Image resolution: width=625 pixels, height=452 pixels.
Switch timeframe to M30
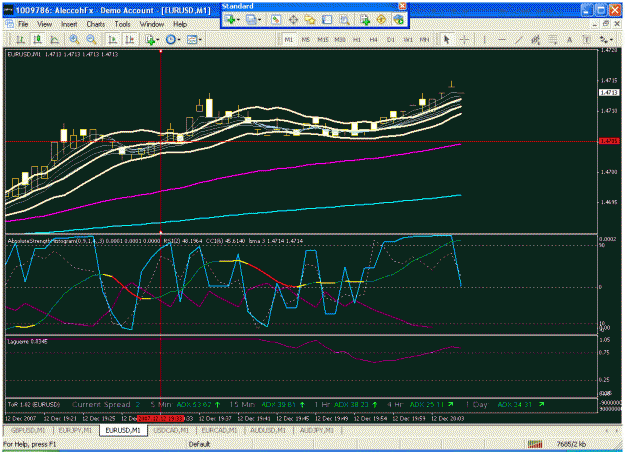[340, 39]
